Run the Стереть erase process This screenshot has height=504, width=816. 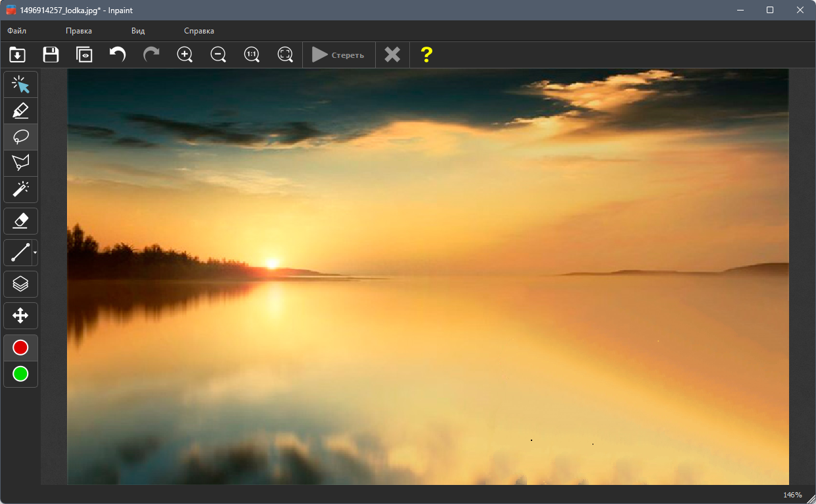338,55
